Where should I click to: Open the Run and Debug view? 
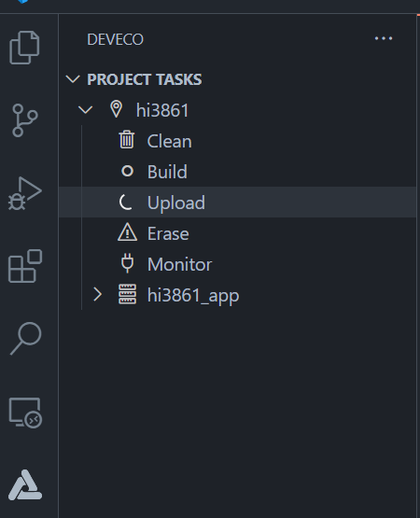click(25, 193)
